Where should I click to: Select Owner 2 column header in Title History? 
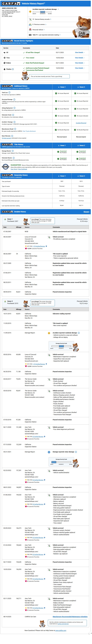coord(81,145)
